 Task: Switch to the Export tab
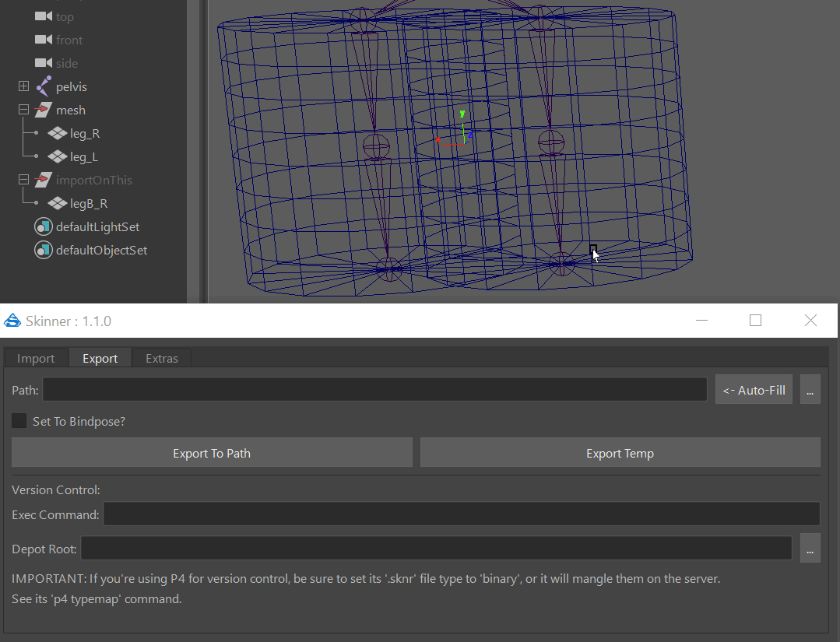click(100, 358)
